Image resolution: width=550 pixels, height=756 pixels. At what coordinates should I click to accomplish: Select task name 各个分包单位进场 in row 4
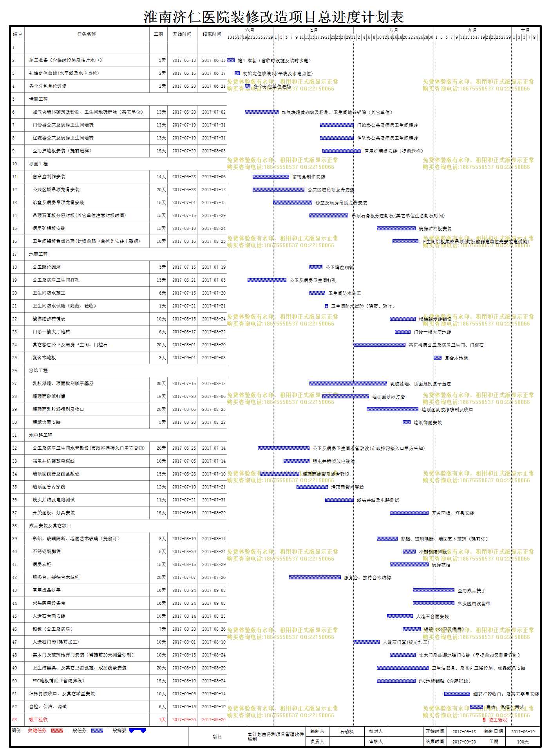48,86
